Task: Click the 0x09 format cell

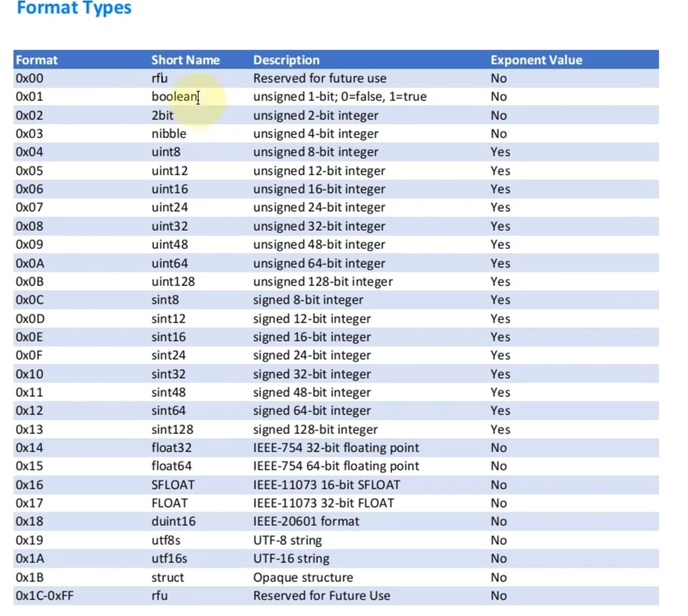Action: [x=30, y=245]
